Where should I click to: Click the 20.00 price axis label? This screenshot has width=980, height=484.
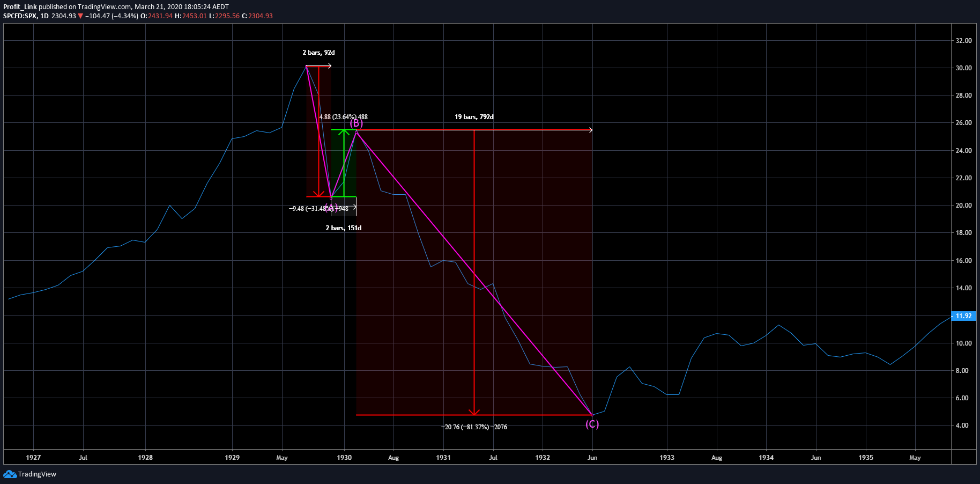(963, 206)
